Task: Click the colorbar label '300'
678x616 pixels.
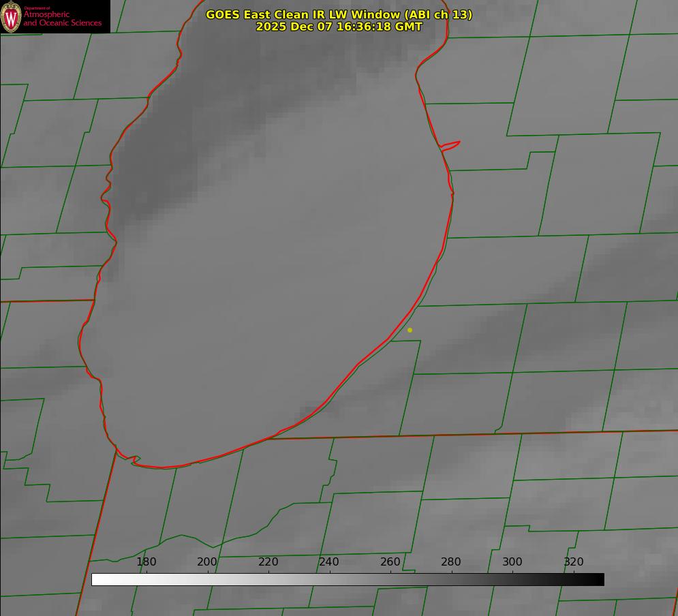Action: (512, 561)
